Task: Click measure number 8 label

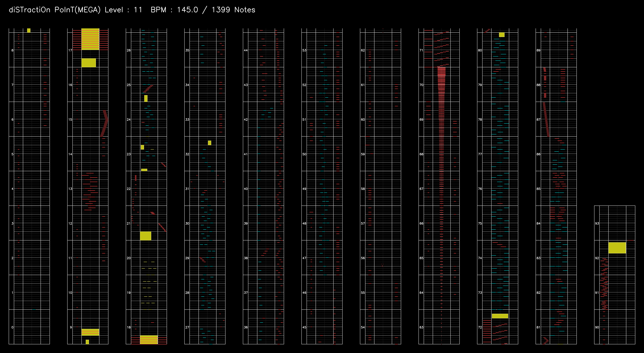Action: [x=13, y=50]
